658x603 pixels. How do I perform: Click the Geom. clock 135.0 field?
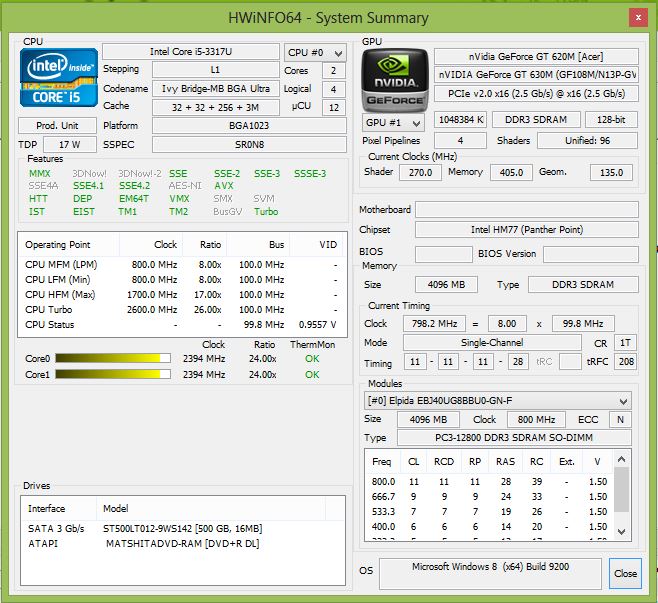tap(611, 172)
